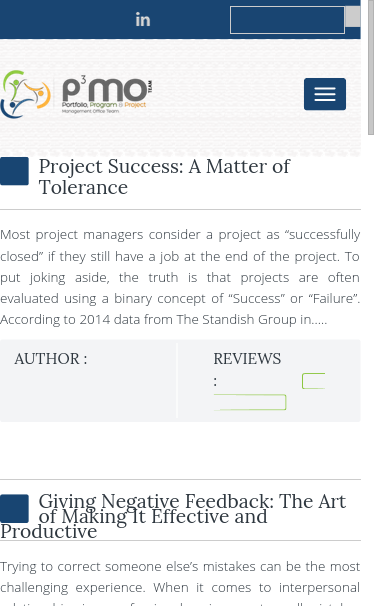Screen dimensions: 375x606
Task: Click the P3MO Team logo
Action: (77, 94)
